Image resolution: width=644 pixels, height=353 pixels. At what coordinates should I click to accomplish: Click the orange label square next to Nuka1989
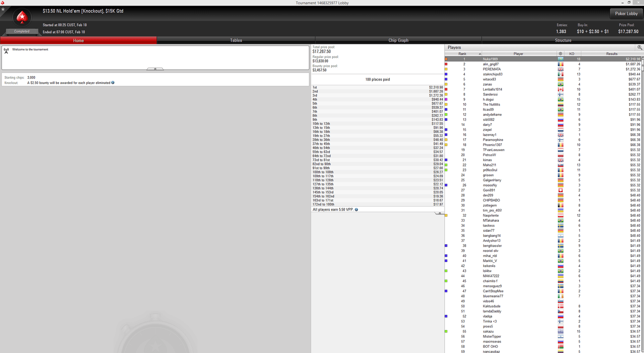click(446, 59)
